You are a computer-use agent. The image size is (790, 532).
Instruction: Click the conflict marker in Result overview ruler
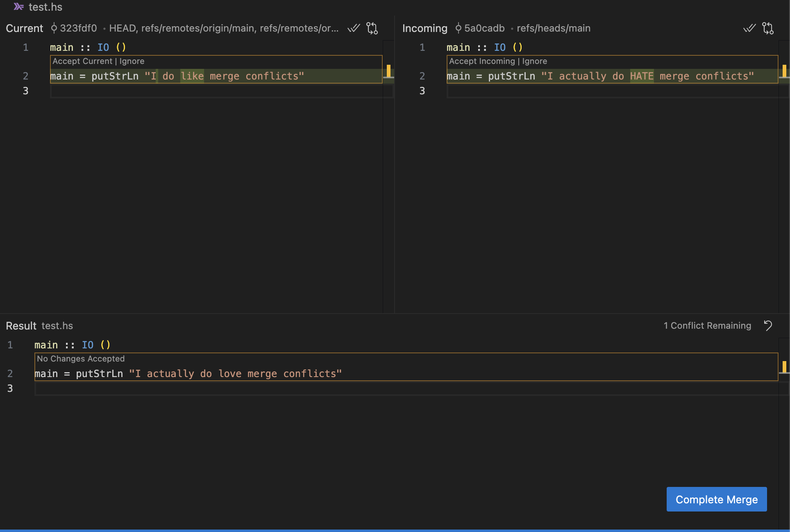point(784,367)
